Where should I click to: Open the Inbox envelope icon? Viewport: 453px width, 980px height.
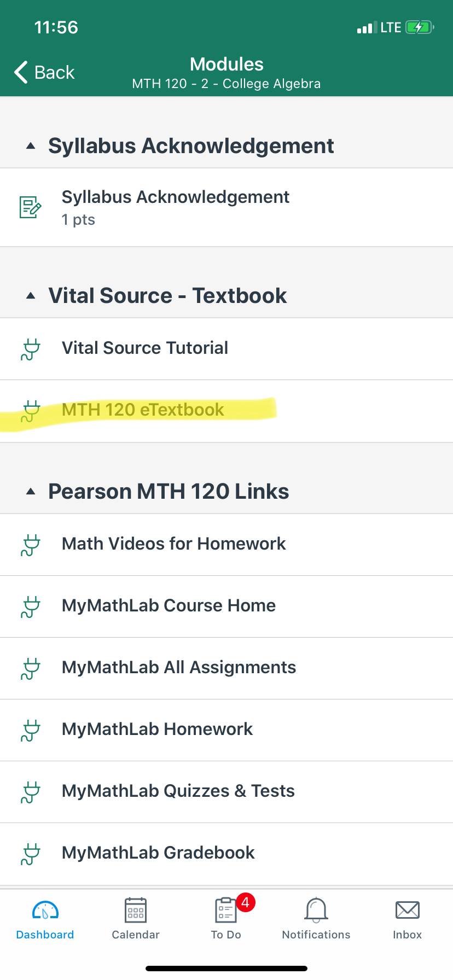point(408,910)
